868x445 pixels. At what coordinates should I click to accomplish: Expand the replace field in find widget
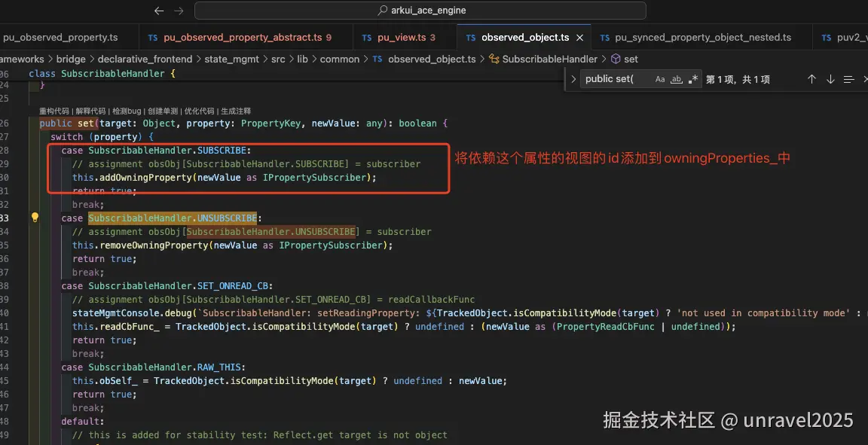(x=573, y=79)
